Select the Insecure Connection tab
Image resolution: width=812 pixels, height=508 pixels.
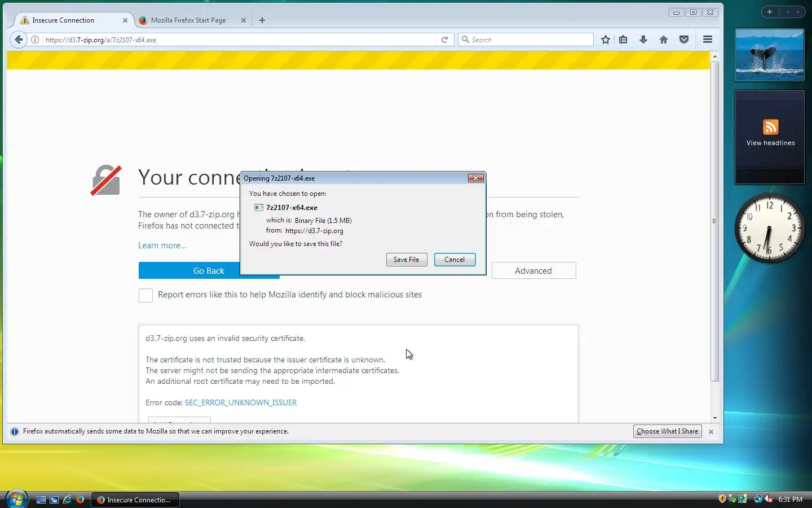point(63,20)
